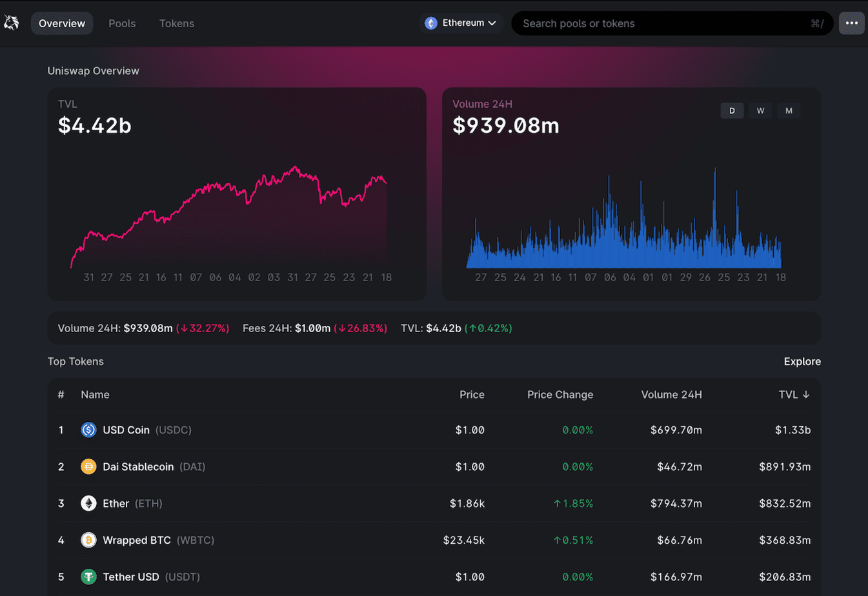Open the Tether USD (USDT) row name

click(x=152, y=577)
